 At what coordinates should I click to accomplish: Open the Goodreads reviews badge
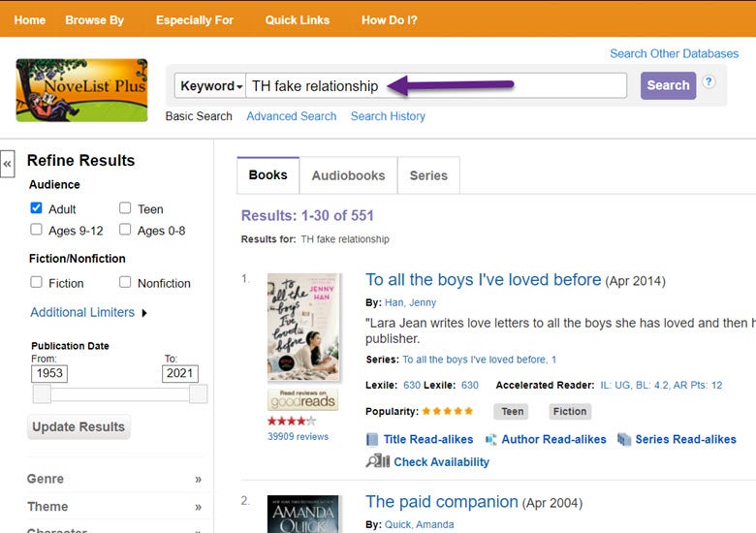point(302,400)
